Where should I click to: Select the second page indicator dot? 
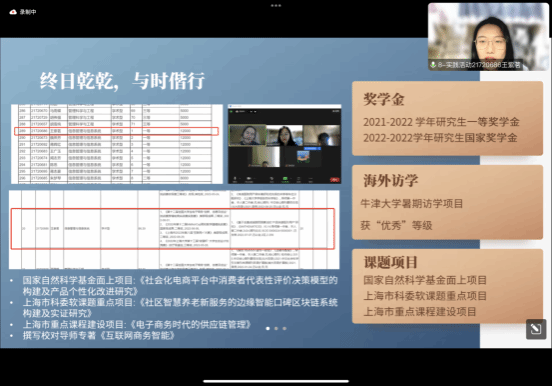tap(276, 328)
